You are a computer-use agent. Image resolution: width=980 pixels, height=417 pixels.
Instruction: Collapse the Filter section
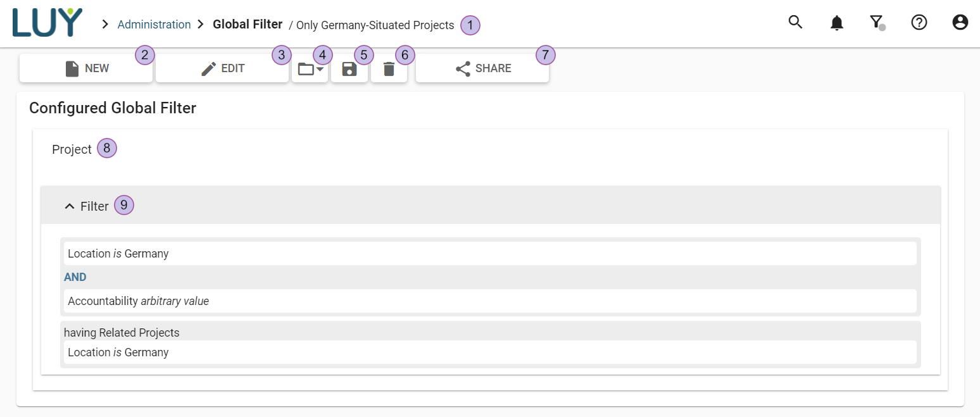point(70,206)
